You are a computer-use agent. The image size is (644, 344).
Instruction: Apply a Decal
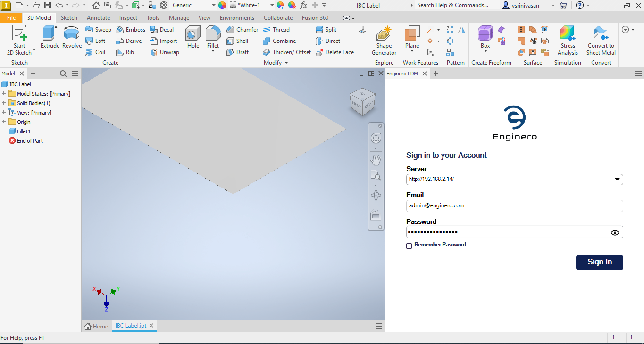[x=162, y=30]
